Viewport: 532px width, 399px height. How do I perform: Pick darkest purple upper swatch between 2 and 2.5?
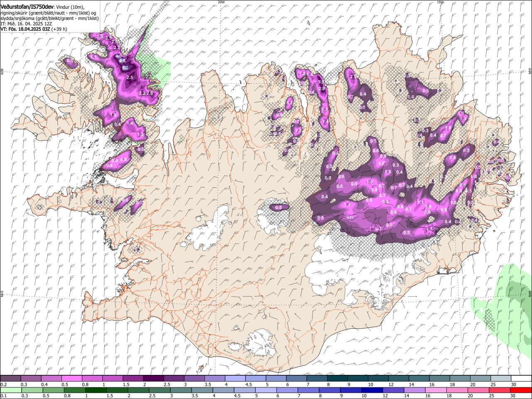[153, 378]
